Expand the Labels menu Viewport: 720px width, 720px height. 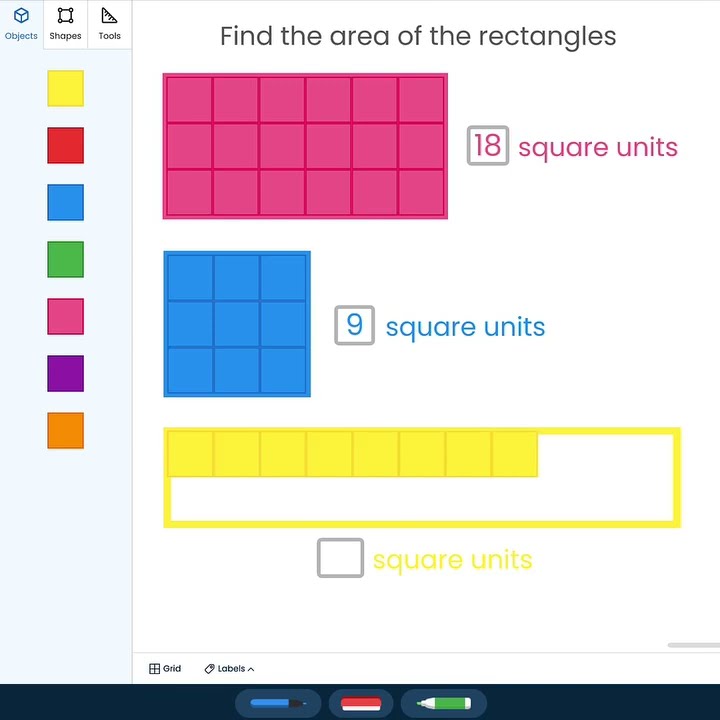229,669
